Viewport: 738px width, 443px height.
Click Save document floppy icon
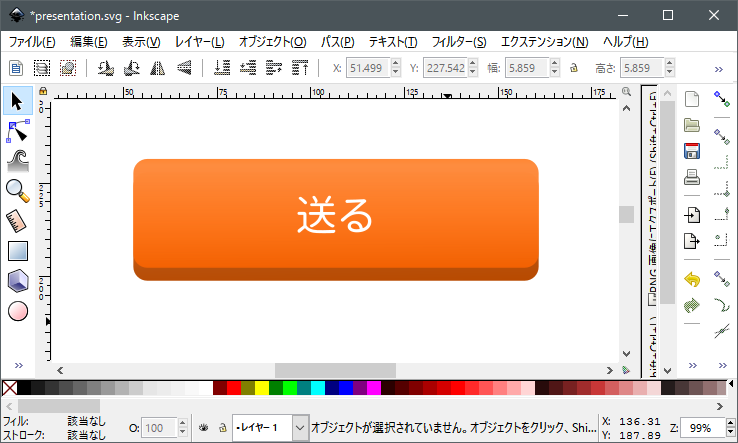[x=692, y=151]
